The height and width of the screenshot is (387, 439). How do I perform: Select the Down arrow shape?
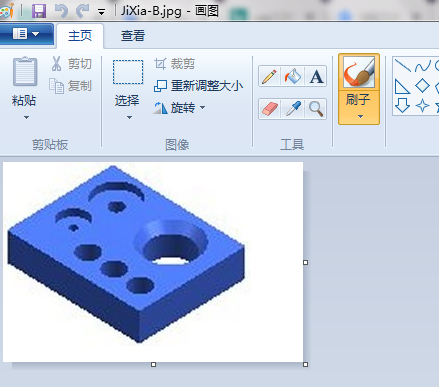pos(402,106)
